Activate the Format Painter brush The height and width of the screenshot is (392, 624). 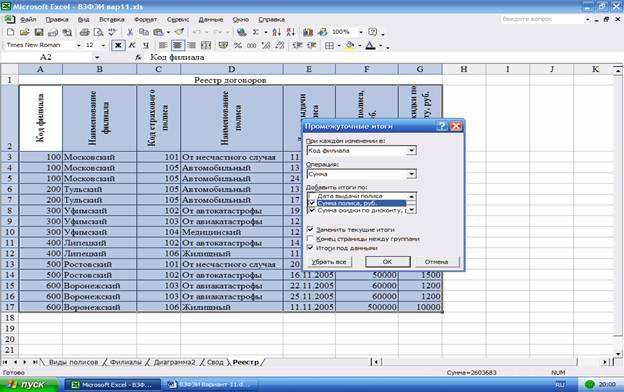tap(179, 32)
